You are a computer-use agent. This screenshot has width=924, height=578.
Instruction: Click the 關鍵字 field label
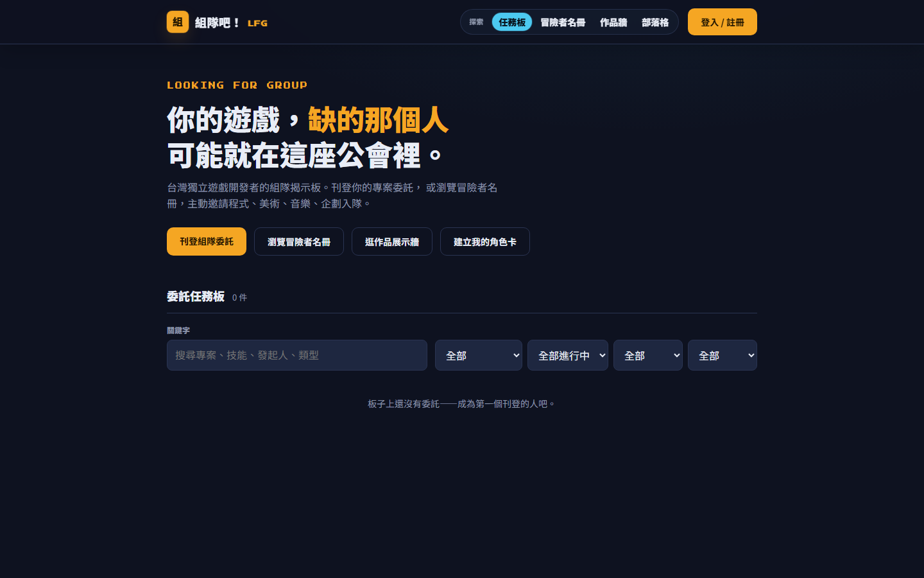[x=178, y=330]
